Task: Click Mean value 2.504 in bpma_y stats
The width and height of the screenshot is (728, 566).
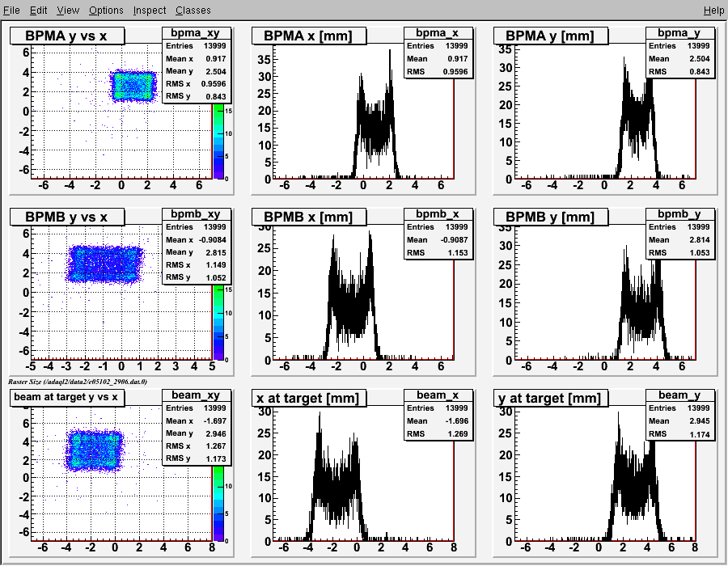Action: point(699,59)
